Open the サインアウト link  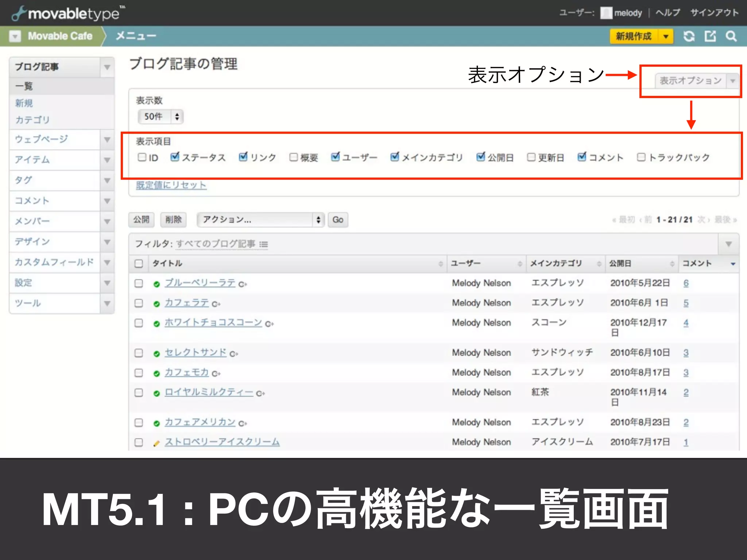coord(714,13)
